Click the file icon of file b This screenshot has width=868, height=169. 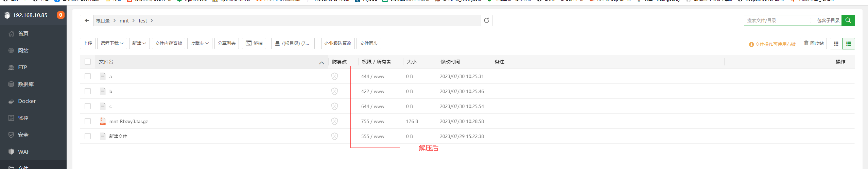pos(103,91)
